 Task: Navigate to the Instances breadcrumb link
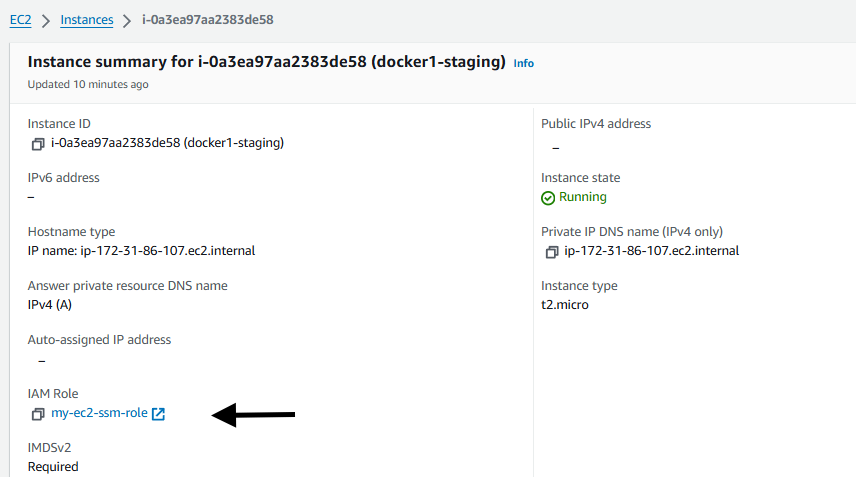(x=87, y=20)
